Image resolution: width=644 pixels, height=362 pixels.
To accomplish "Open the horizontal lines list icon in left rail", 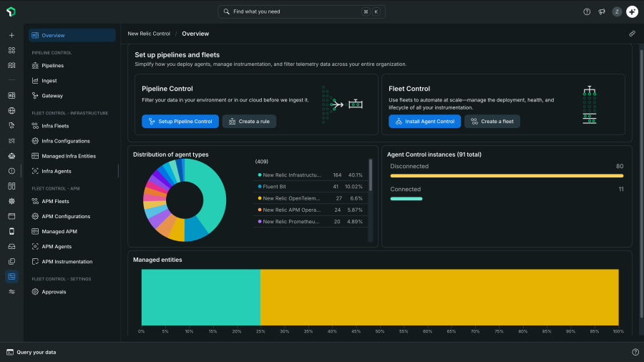I will 11,141.
